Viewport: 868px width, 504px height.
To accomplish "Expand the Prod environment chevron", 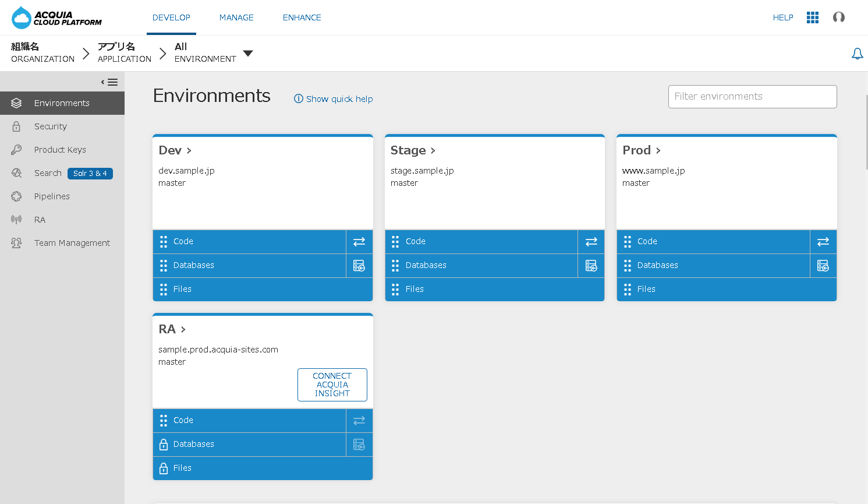I will 658,151.
